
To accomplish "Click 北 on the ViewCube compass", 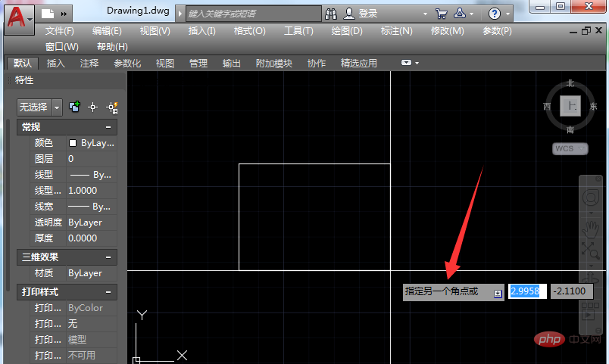I will [570, 83].
